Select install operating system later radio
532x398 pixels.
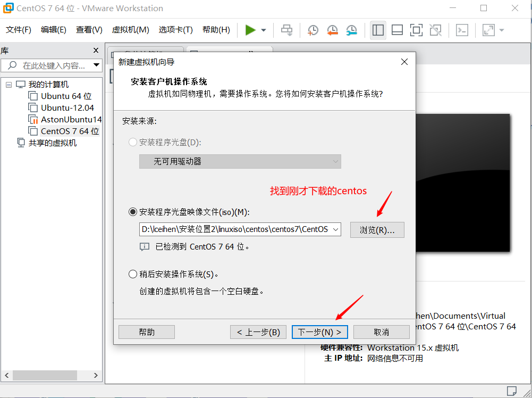point(133,274)
